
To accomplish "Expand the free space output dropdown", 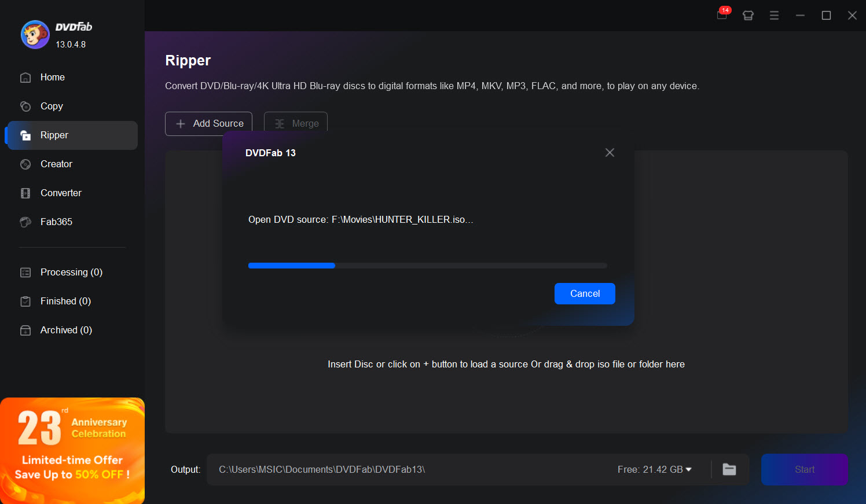I will point(688,469).
